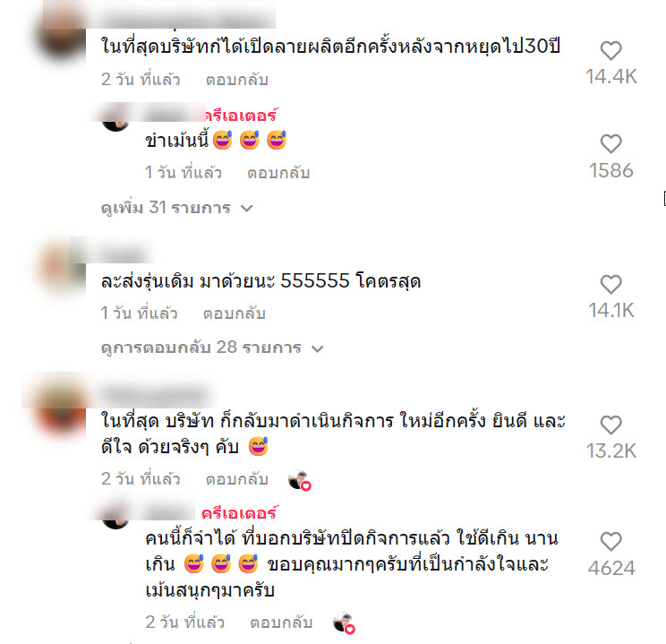Open profile picture of first commenter

(x=62, y=35)
